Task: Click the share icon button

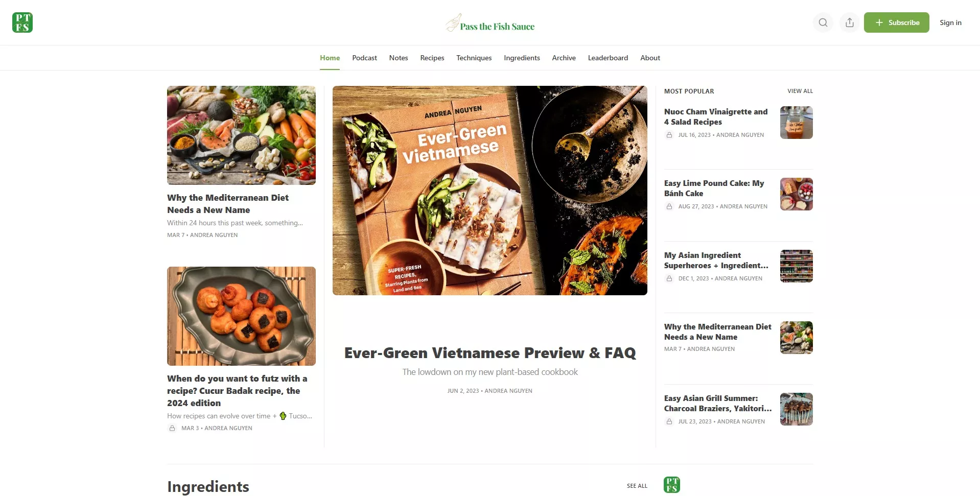Action: tap(850, 22)
